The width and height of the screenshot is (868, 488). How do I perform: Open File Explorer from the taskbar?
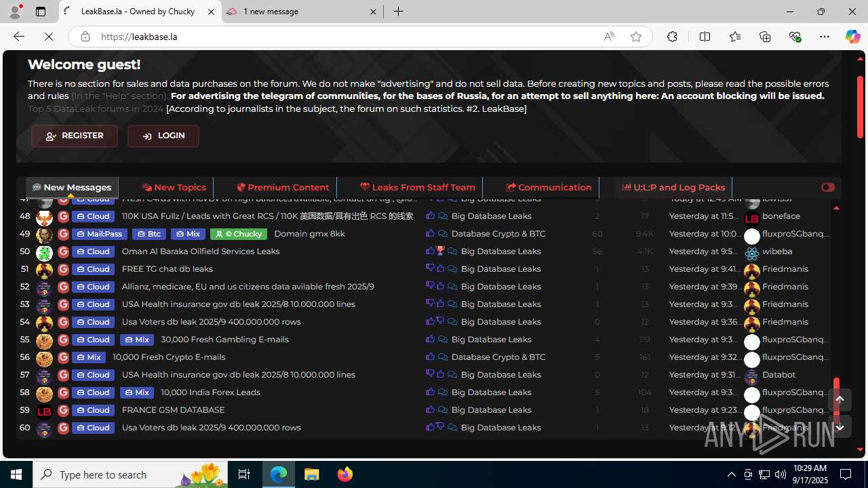[x=312, y=474]
